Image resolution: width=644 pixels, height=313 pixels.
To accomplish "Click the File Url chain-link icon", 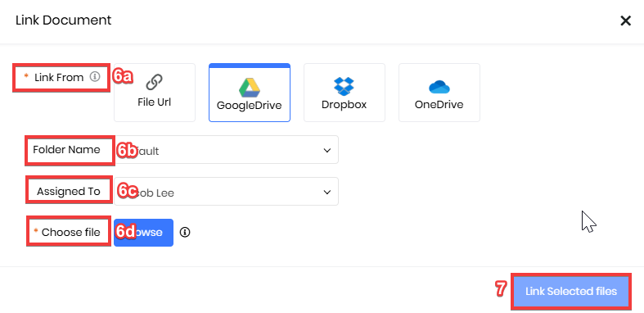I will (155, 82).
